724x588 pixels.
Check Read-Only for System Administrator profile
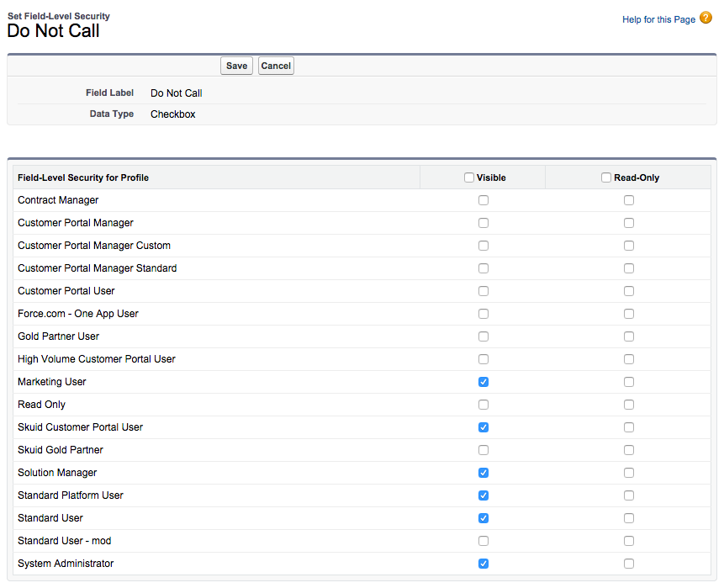click(x=629, y=564)
